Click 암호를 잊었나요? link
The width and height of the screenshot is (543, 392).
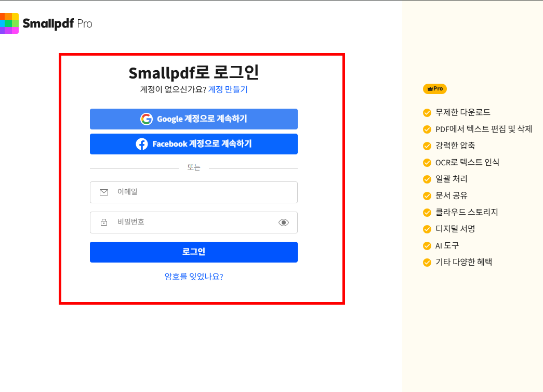coord(193,278)
